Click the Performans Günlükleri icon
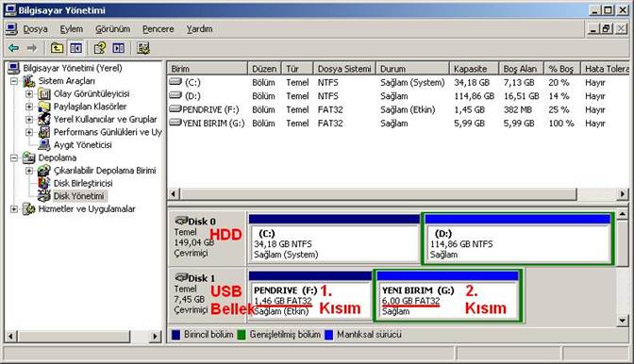 [44, 132]
